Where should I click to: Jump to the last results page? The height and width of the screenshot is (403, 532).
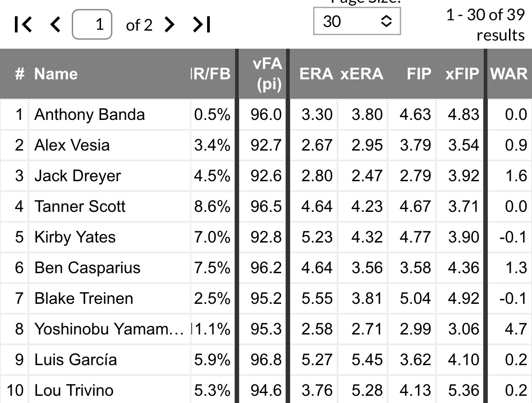coord(201,25)
